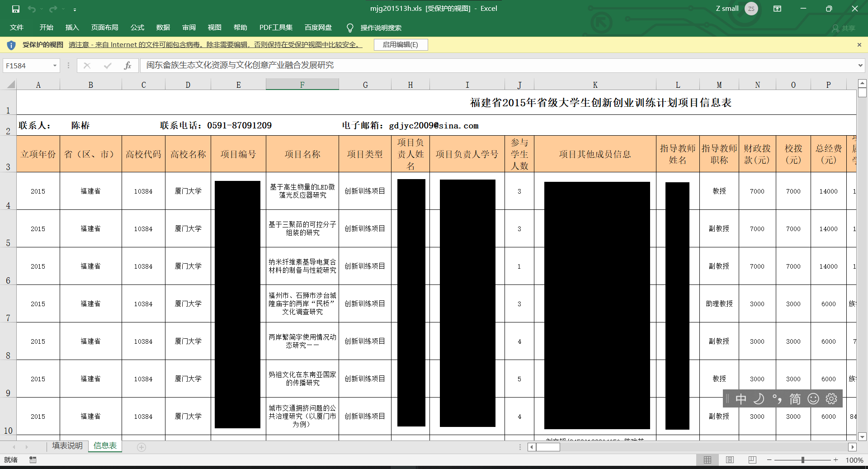The width and height of the screenshot is (868, 469).
Task: Click the Save icon in title bar
Action: point(16,9)
